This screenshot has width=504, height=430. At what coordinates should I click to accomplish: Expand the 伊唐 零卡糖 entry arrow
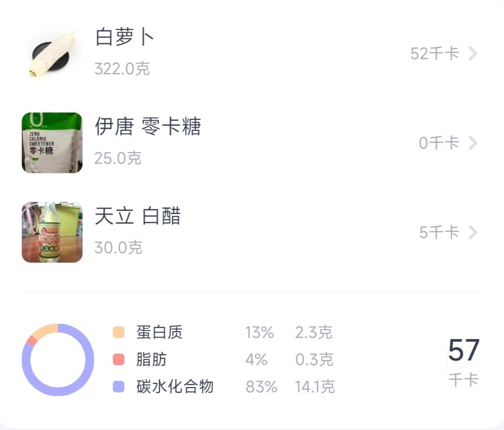coord(473,143)
